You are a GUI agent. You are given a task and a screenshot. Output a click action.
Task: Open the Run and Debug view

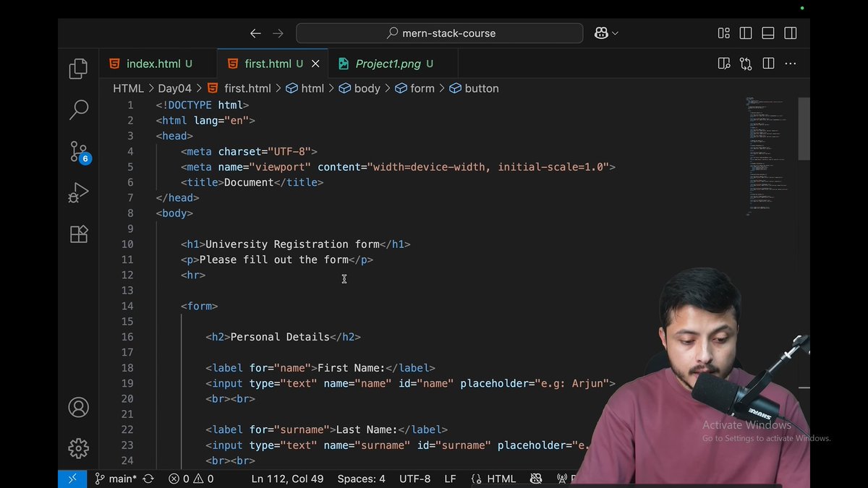click(79, 192)
